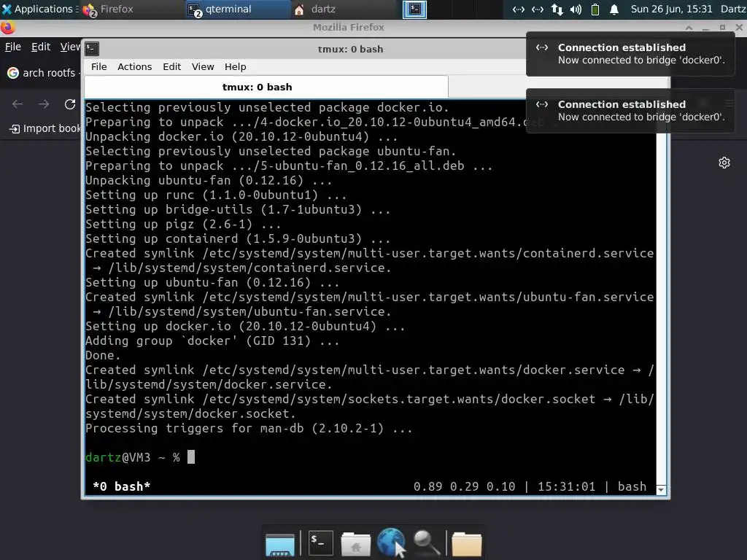Click the Firefox reload button

(x=70, y=104)
